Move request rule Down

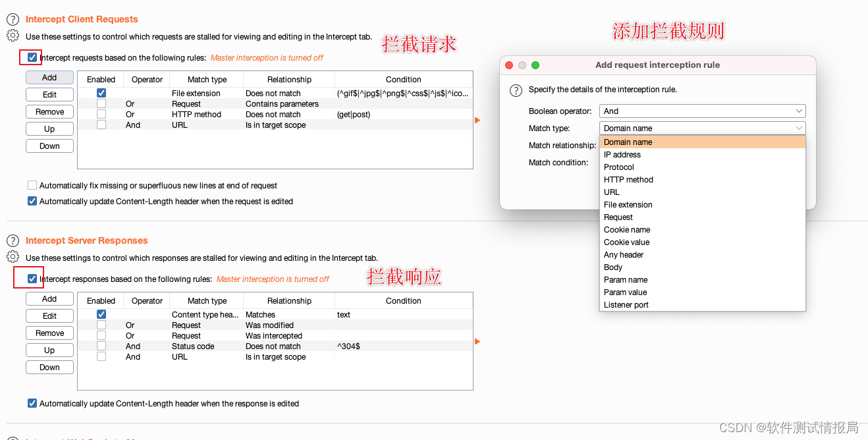click(49, 146)
